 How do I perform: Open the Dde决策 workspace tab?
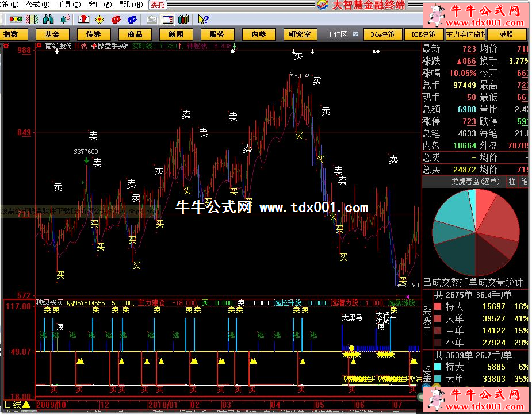coord(382,34)
